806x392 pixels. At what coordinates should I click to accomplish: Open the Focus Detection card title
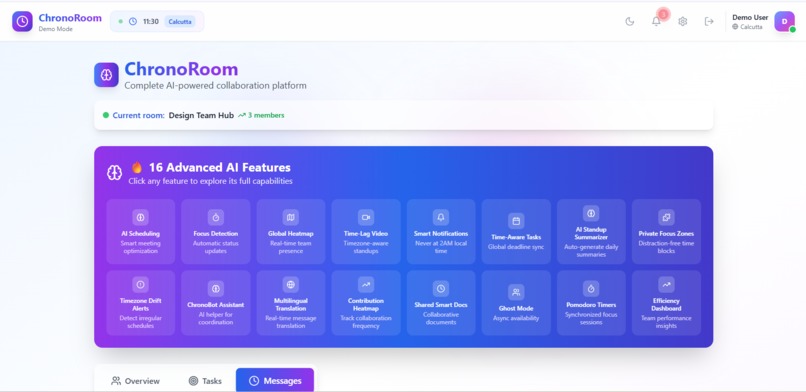[216, 234]
